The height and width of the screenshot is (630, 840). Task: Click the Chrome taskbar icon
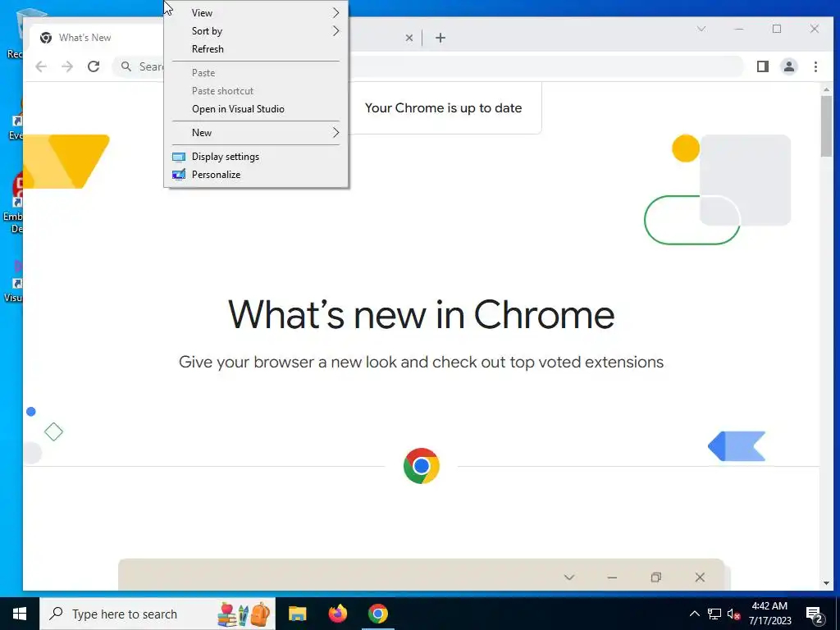coord(377,614)
